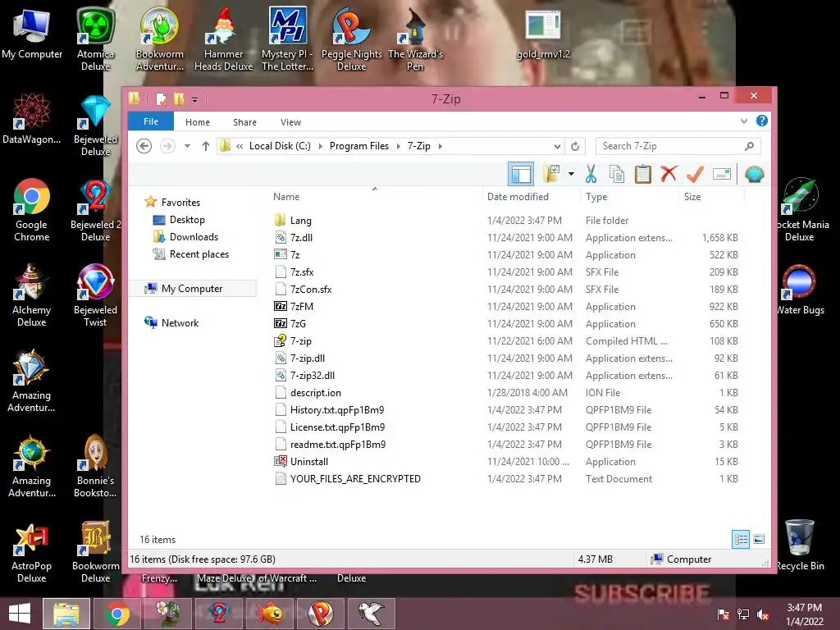The height and width of the screenshot is (630, 840).
Task: Click the Help question mark icon
Action: coord(762,121)
